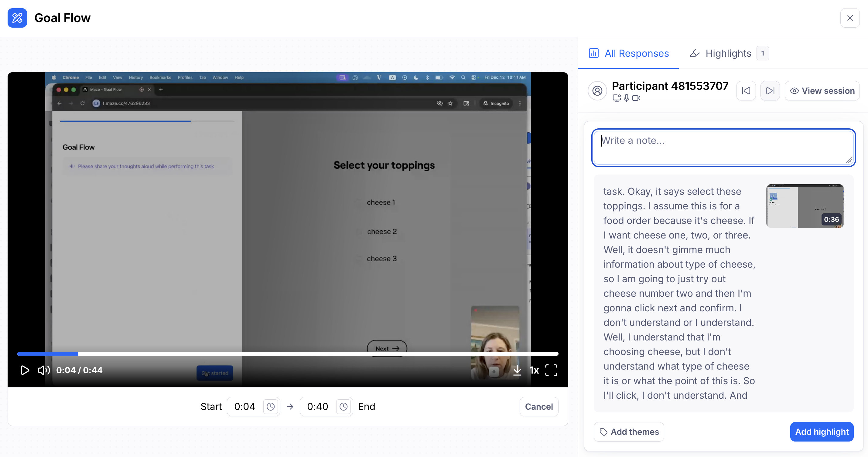Click the video progress bar

point(287,354)
